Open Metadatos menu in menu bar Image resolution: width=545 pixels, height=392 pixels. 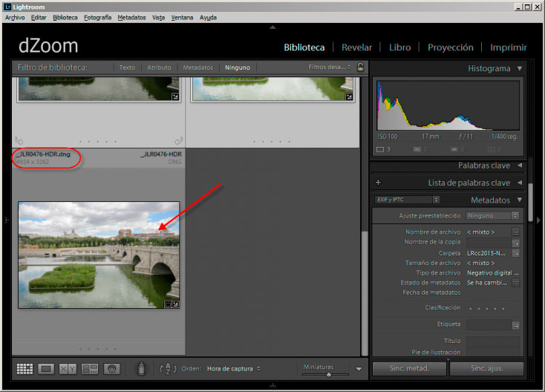pyautogui.click(x=131, y=17)
